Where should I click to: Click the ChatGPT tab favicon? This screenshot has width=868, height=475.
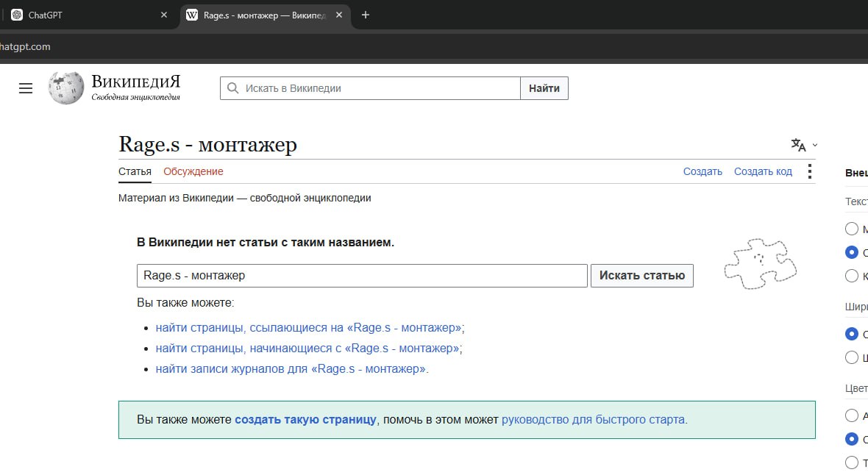point(17,15)
